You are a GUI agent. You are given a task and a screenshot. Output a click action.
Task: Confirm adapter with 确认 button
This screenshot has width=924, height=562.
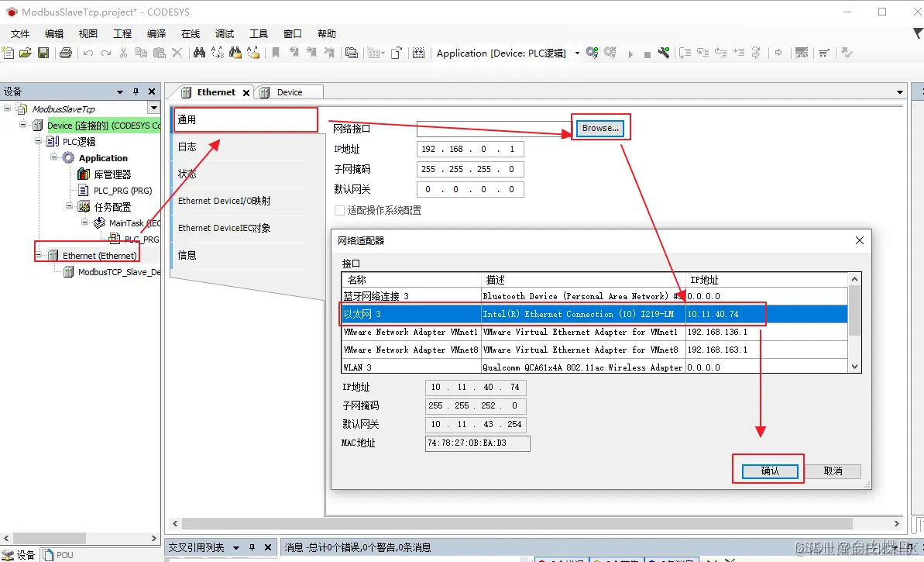pos(770,471)
